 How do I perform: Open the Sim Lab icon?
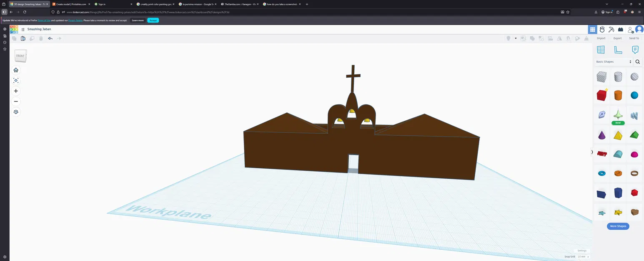coord(602,30)
